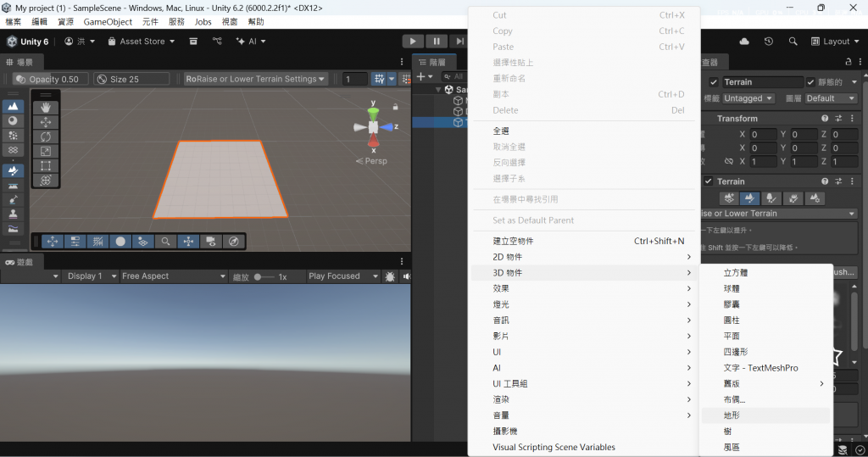Viewport: 868px width, 457px height.
Task: Click the search magnifier in the top toolbar
Action: click(793, 42)
